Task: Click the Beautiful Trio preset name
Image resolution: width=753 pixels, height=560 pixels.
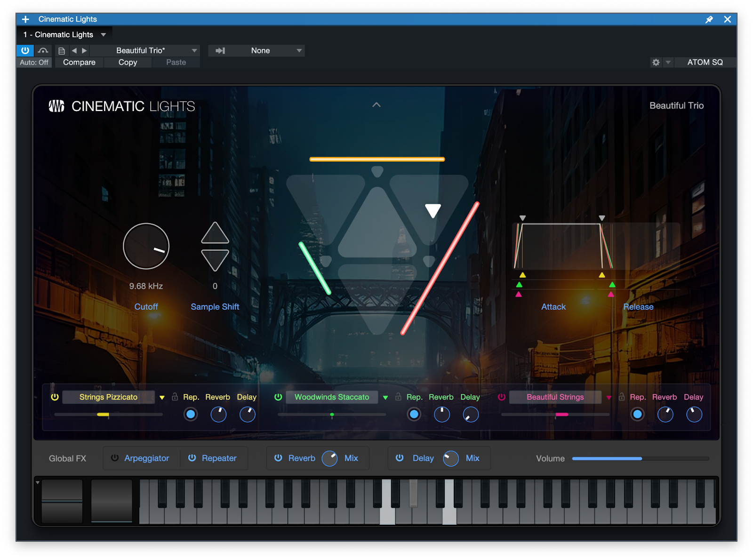Action: [676, 106]
